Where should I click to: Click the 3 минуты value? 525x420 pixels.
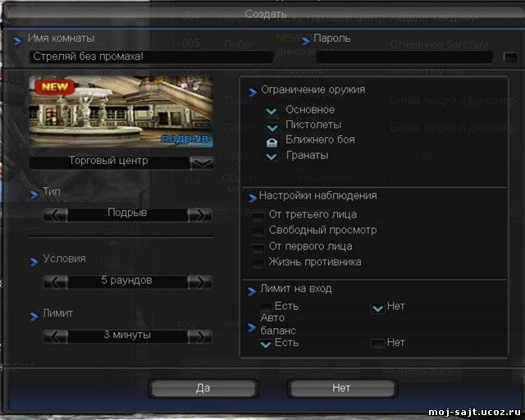pos(127,335)
